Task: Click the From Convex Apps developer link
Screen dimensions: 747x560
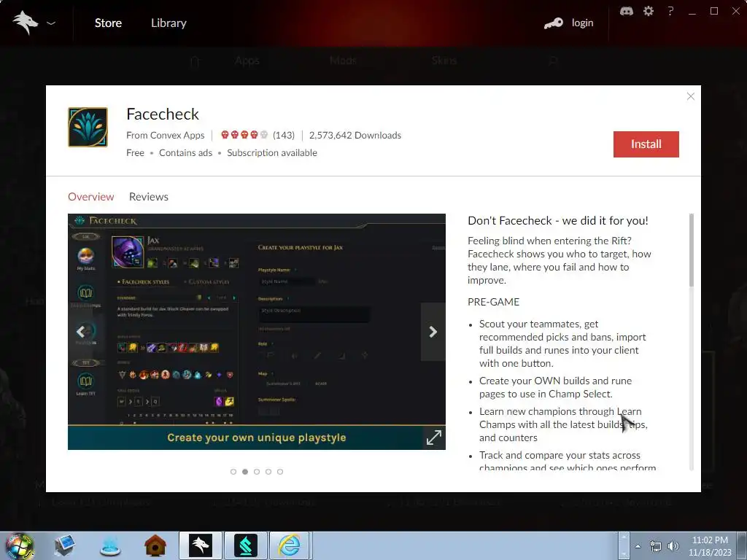Action: point(166,135)
